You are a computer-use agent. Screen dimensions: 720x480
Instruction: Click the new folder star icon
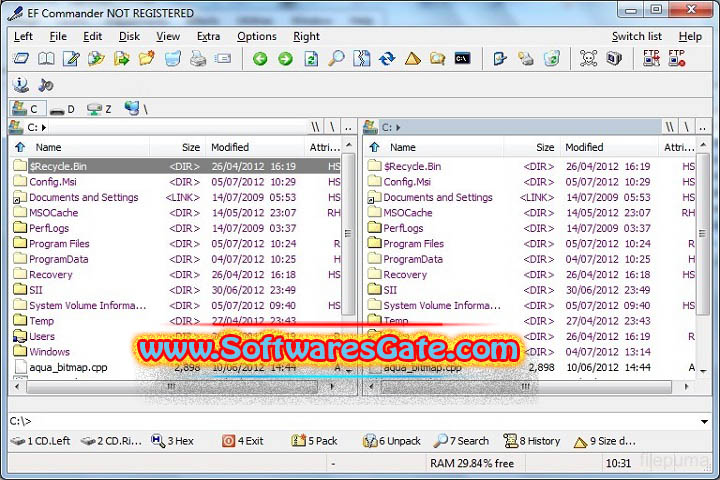click(x=146, y=58)
